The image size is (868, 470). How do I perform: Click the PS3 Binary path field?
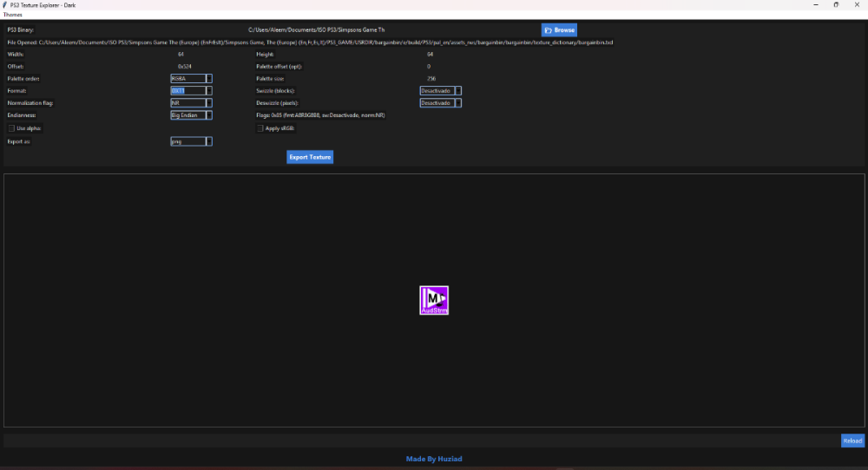316,29
